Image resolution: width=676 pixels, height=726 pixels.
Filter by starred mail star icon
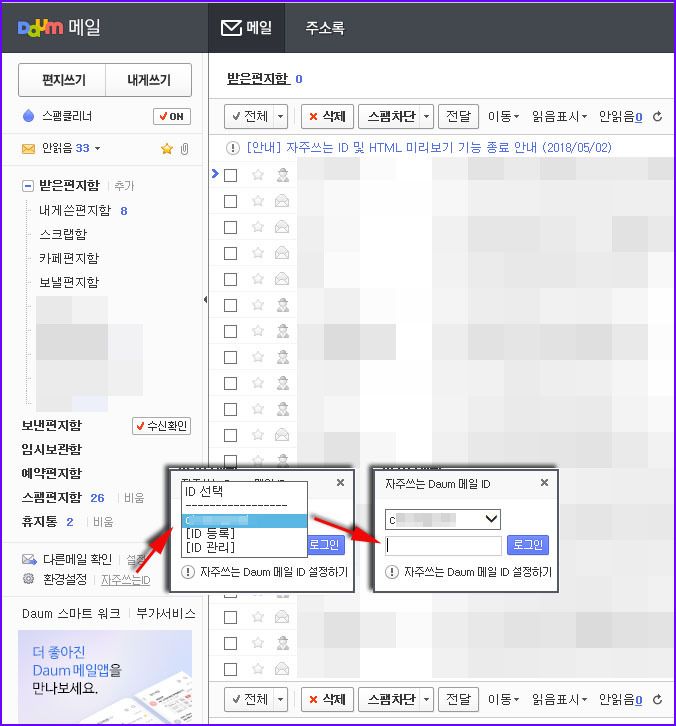(167, 149)
